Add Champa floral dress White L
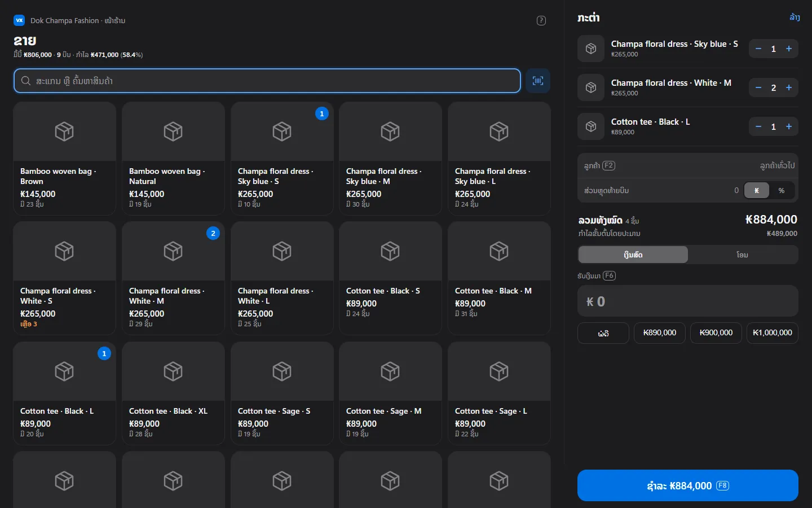The width and height of the screenshot is (812, 508). tap(282, 278)
